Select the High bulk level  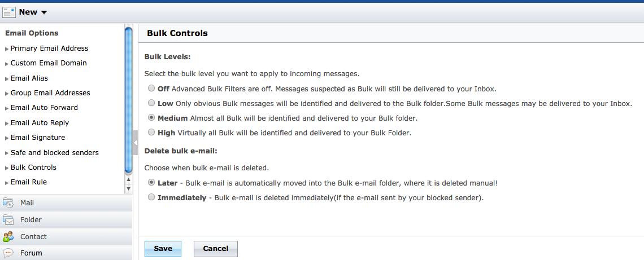pyautogui.click(x=151, y=133)
